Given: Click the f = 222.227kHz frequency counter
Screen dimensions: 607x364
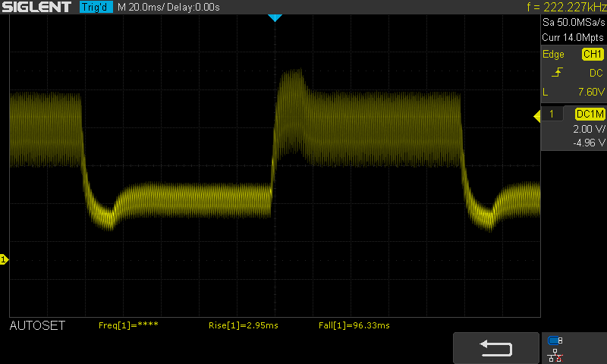Looking at the screenshot, I should [567, 7].
